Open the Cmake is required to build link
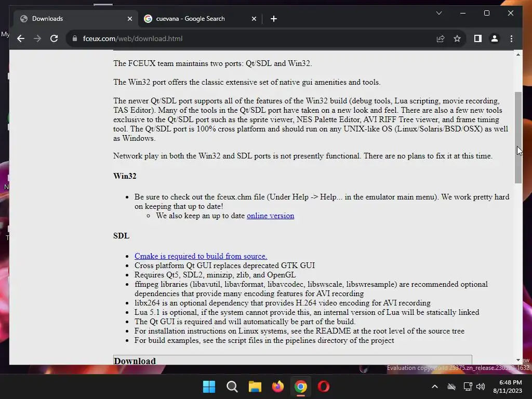Image resolution: width=532 pixels, height=399 pixels. 201,256
